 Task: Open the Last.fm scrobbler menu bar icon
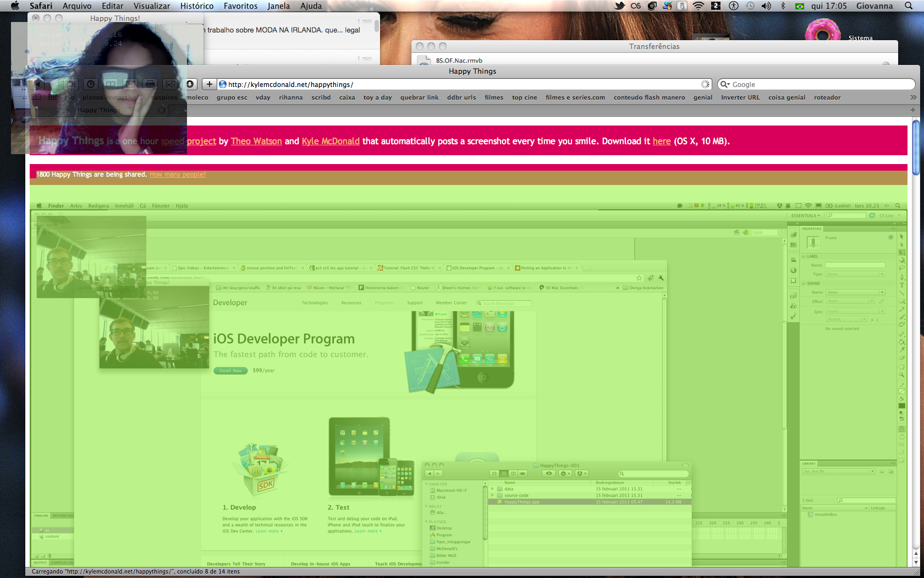tap(636, 6)
